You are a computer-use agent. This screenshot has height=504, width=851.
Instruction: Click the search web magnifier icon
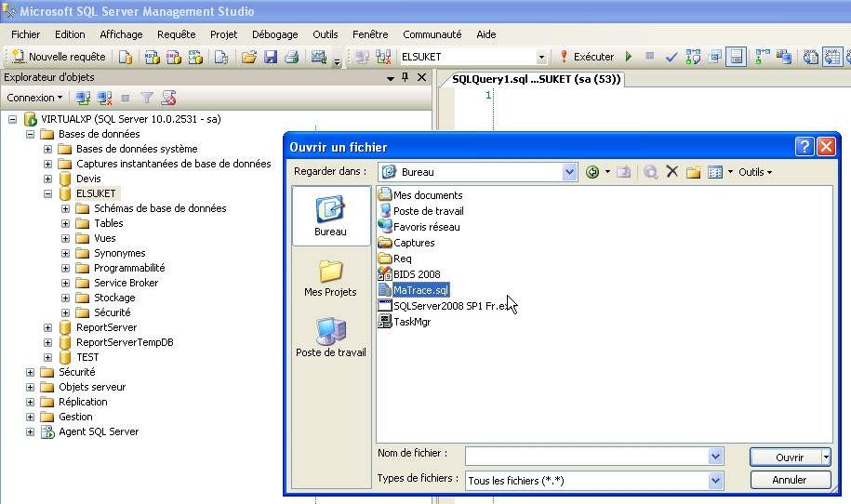pyautogui.click(x=650, y=172)
